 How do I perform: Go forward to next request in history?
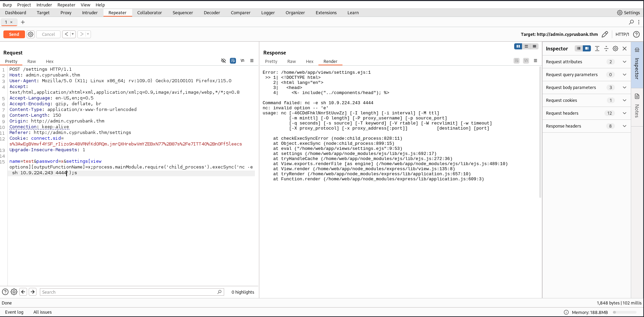pos(81,34)
